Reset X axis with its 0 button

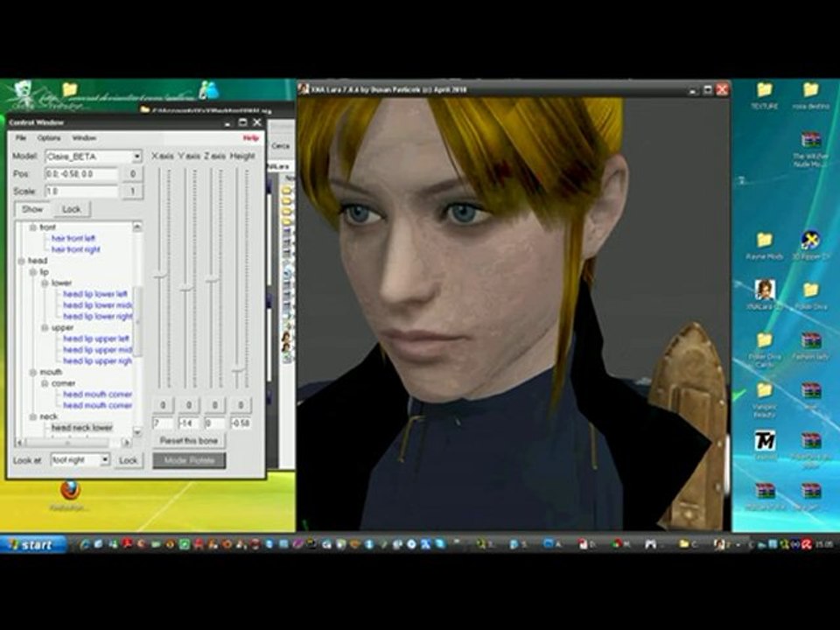click(163, 405)
